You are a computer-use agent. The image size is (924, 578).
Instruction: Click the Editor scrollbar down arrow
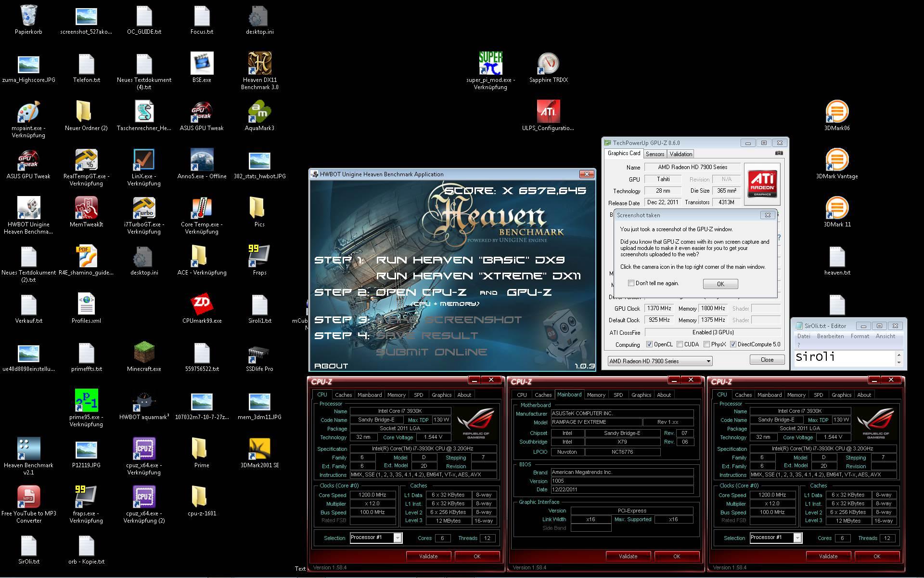point(898,362)
